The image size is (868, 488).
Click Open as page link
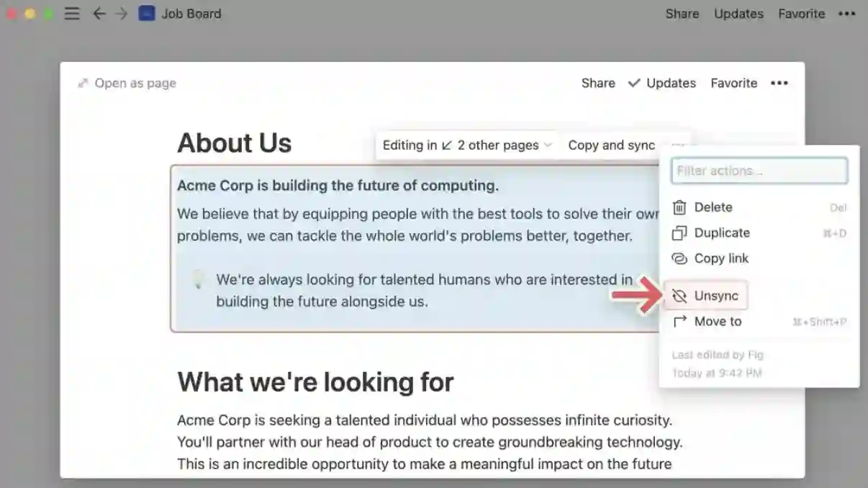point(127,83)
